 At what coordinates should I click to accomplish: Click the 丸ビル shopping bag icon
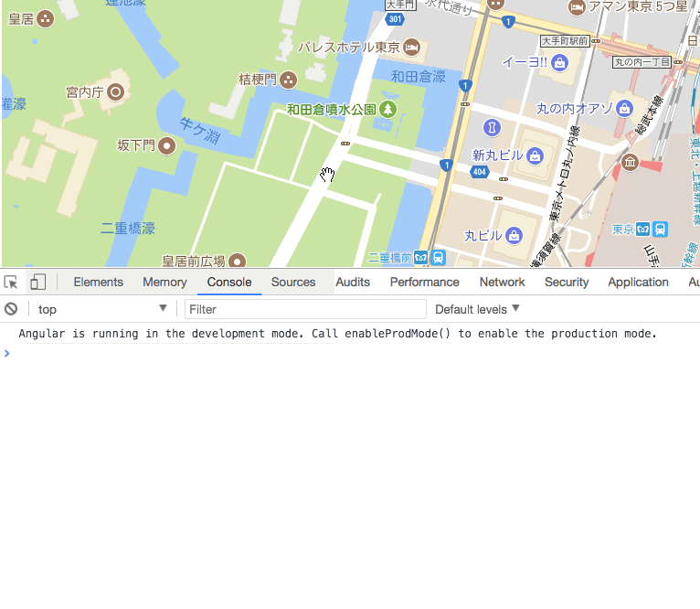514,236
